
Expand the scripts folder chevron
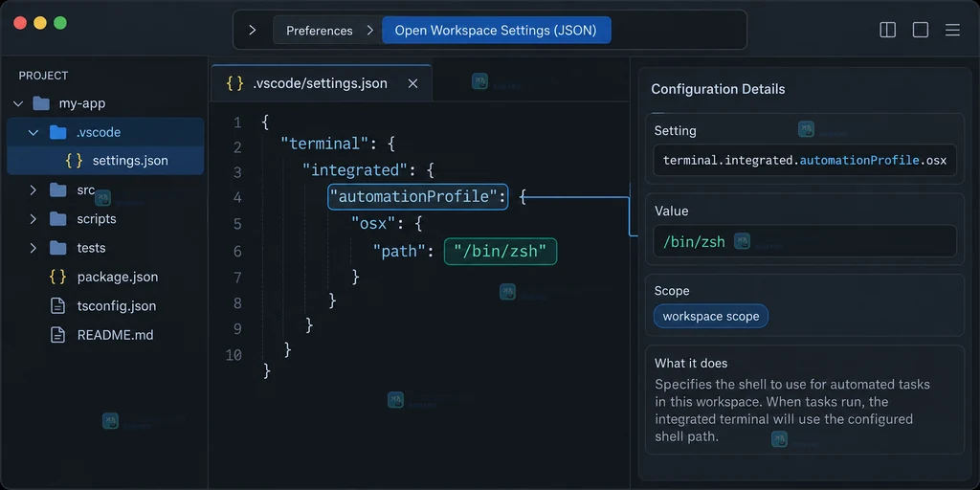click(x=33, y=219)
